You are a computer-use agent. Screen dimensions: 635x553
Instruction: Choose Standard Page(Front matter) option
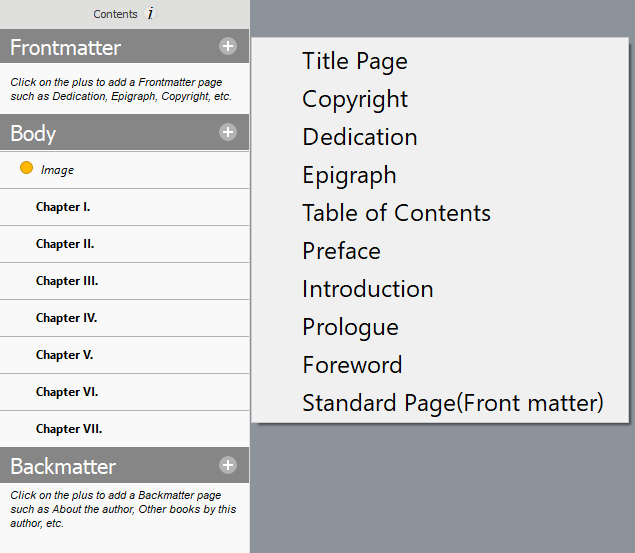tap(453, 403)
